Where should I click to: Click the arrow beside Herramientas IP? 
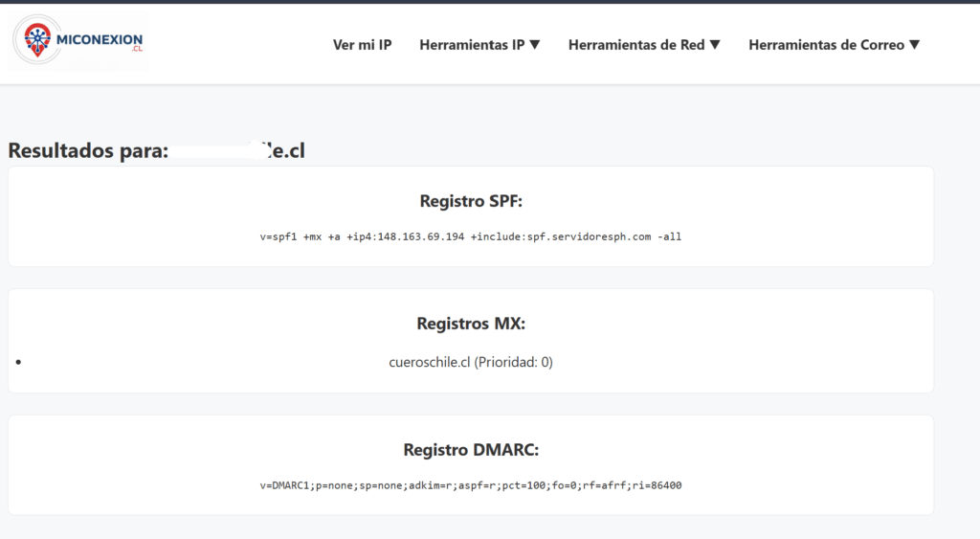[x=535, y=45]
